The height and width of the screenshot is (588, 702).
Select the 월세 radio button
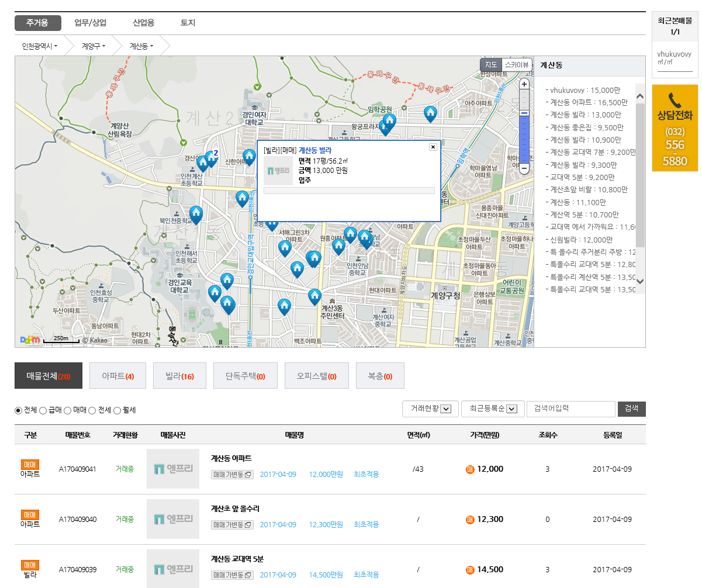coord(117,410)
